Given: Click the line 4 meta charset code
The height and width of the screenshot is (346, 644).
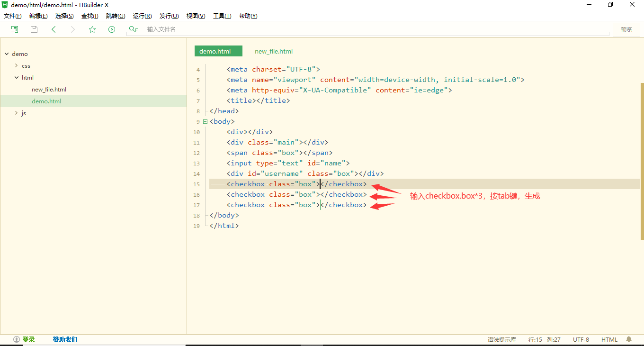Looking at the screenshot, I should (x=273, y=69).
